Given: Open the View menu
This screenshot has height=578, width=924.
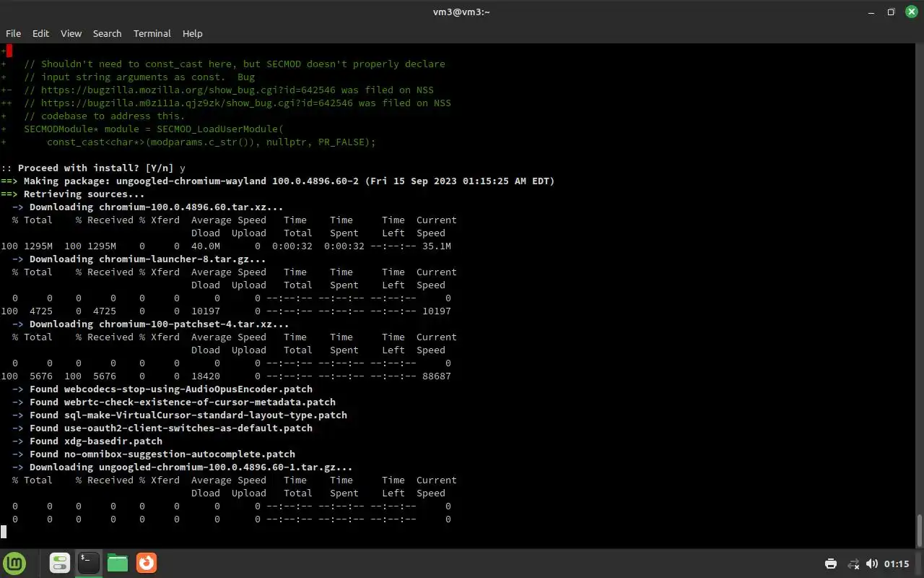Looking at the screenshot, I should tap(71, 33).
